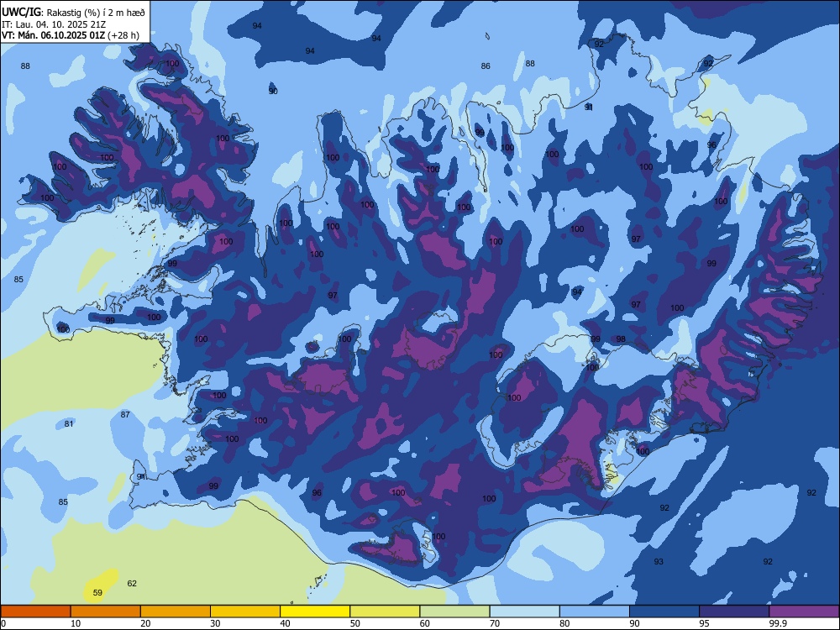Click the humidity value '87' on the map

click(x=125, y=415)
